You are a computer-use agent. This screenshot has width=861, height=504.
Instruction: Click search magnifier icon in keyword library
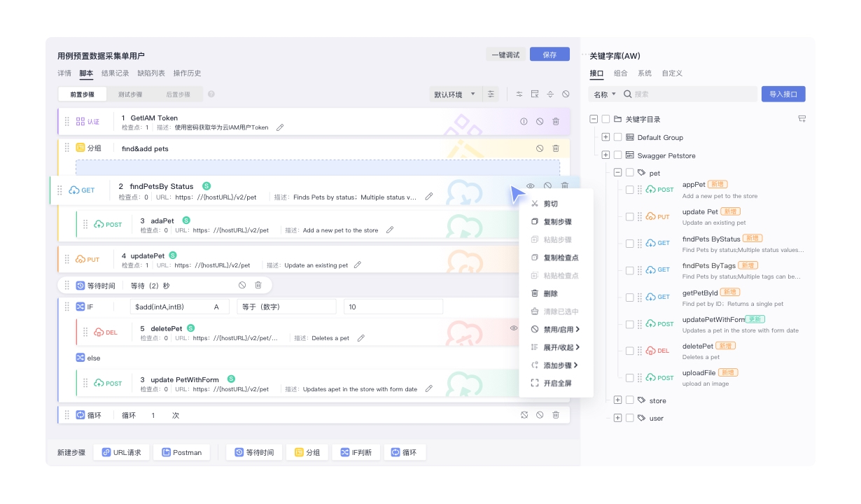628,94
